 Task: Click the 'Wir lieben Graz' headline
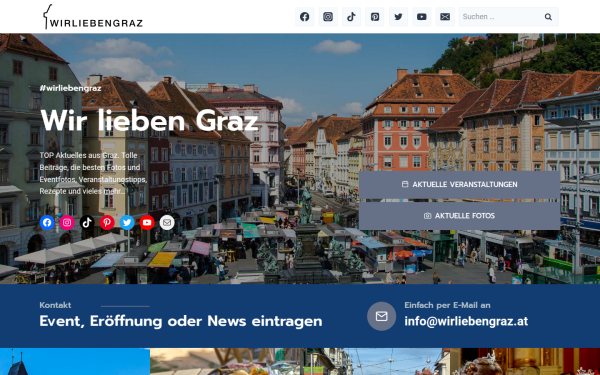pyautogui.click(x=149, y=121)
